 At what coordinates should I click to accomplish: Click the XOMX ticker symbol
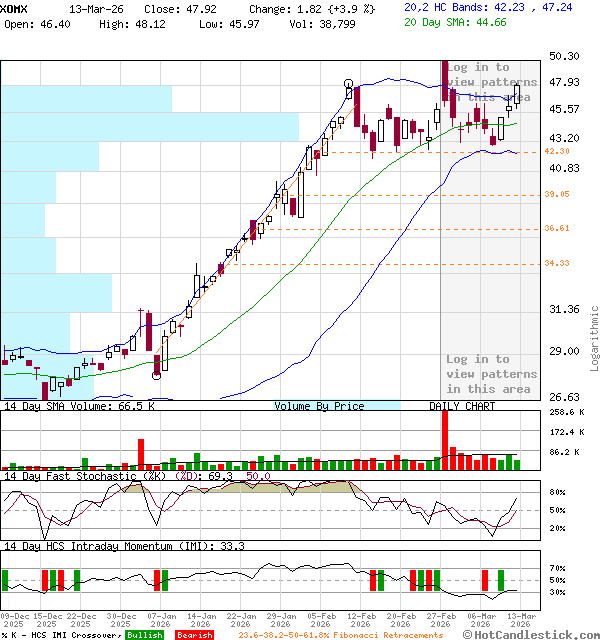tap(15, 7)
